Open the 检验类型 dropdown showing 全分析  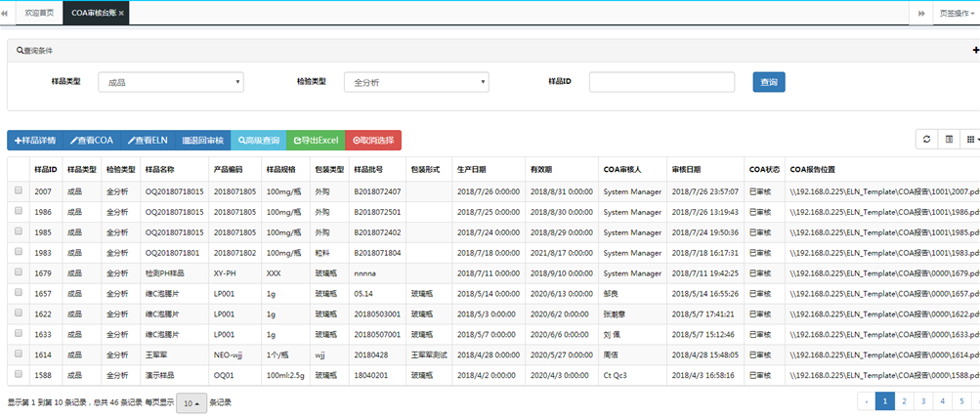click(x=416, y=82)
